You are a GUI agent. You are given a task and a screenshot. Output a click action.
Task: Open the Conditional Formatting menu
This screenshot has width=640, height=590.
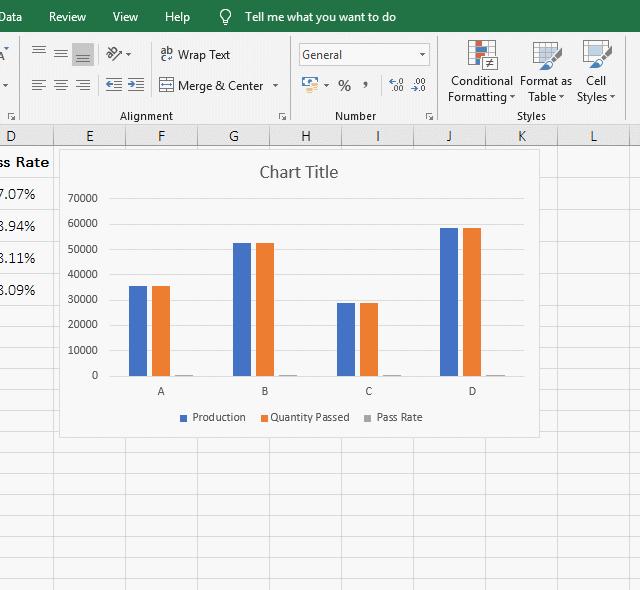coord(481,75)
